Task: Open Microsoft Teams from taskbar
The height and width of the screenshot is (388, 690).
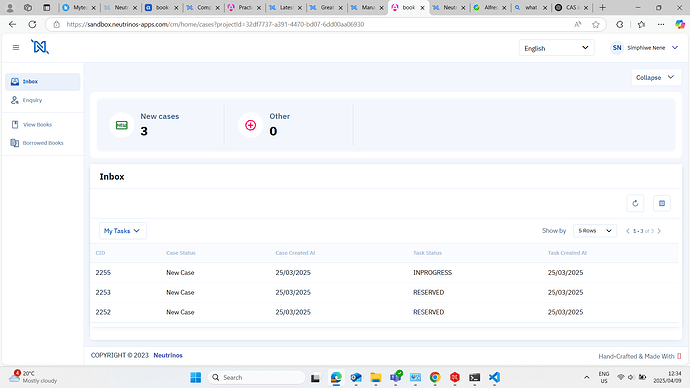Action: (396, 377)
